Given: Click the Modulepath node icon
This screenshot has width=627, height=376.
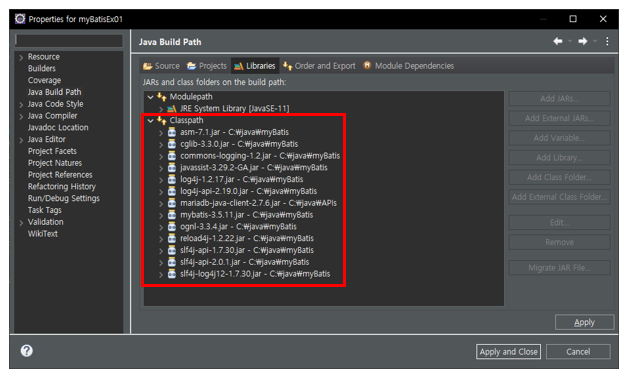Looking at the screenshot, I should coord(162,97).
